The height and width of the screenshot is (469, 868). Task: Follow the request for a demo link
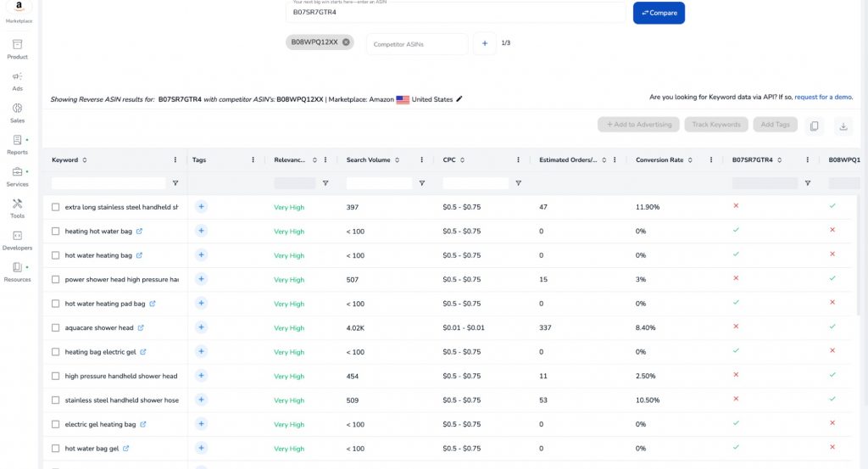(x=823, y=97)
